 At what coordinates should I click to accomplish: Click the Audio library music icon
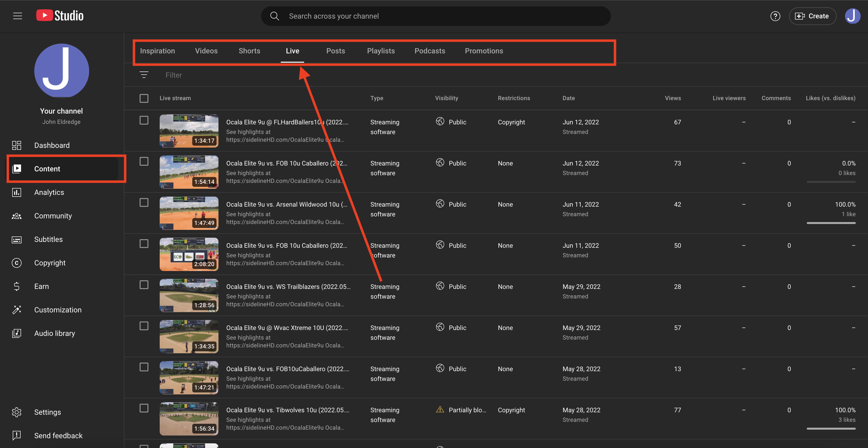[x=16, y=333]
